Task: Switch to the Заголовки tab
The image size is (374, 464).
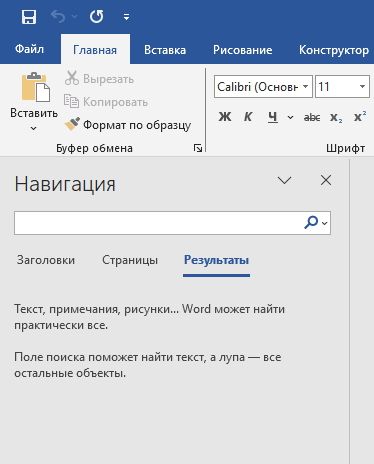Action: point(46,260)
